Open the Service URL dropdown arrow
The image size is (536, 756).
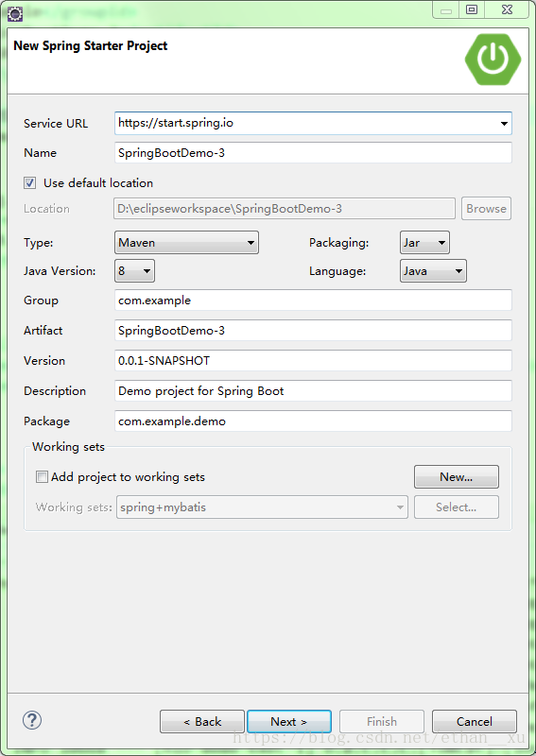(504, 124)
